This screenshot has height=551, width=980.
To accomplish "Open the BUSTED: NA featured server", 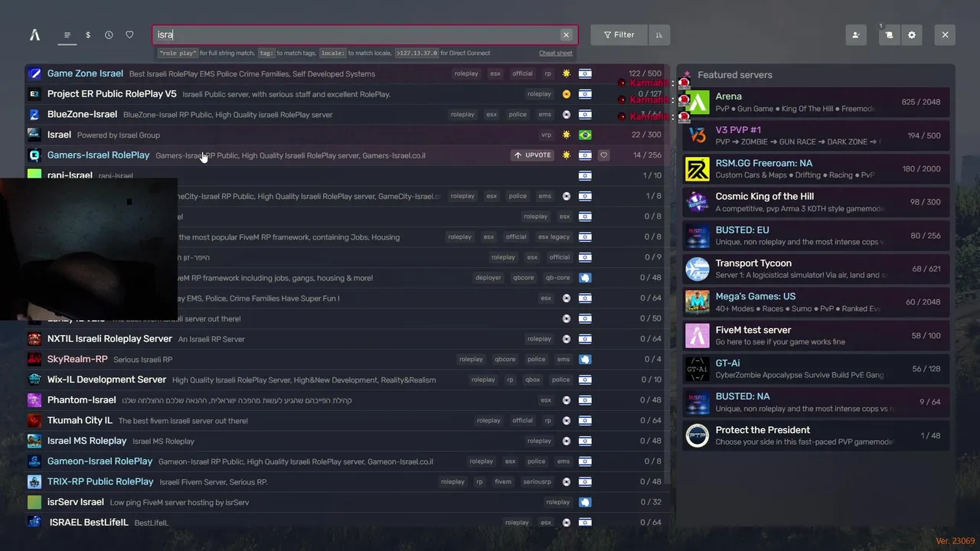I will point(816,402).
